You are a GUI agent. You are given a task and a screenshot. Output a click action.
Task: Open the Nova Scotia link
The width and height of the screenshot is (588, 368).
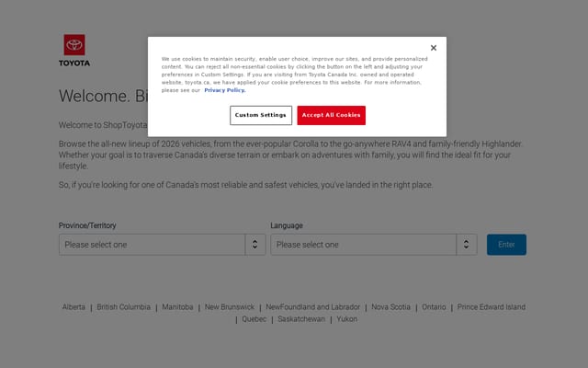[x=390, y=306]
